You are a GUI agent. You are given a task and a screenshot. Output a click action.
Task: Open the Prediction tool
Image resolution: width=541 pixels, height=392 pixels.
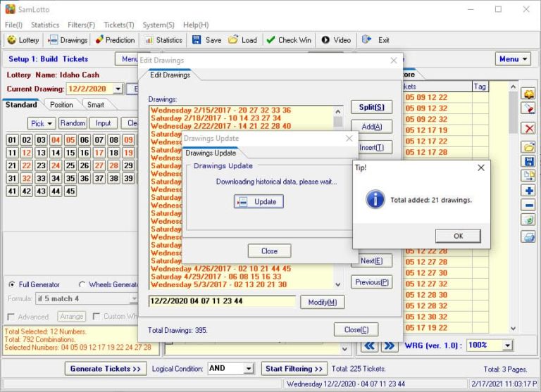click(x=116, y=40)
